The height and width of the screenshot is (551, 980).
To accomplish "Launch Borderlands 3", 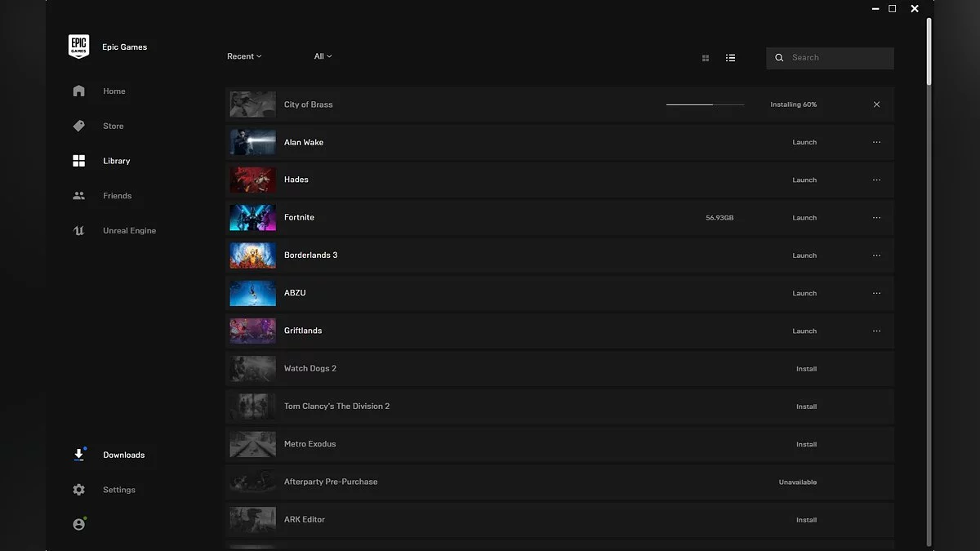I will pos(804,256).
